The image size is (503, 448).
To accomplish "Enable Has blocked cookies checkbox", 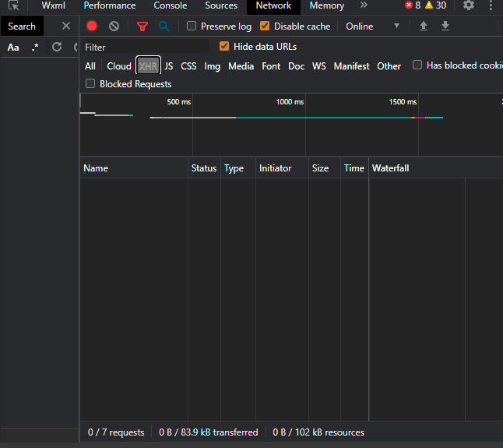I will coord(417,65).
